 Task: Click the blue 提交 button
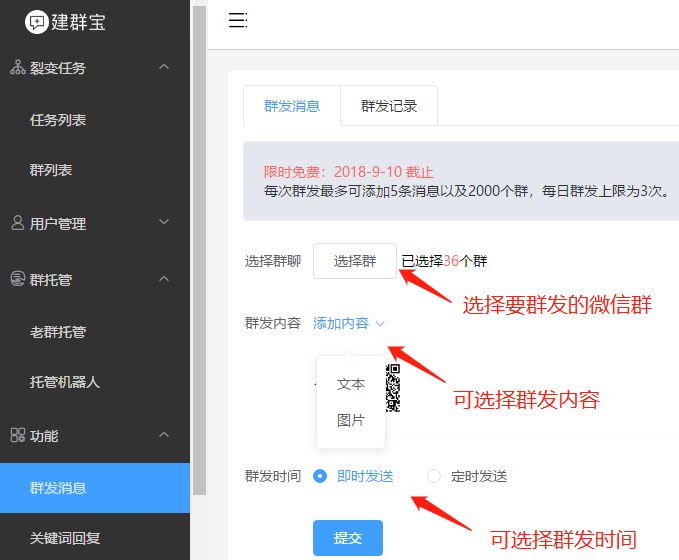pos(348,537)
